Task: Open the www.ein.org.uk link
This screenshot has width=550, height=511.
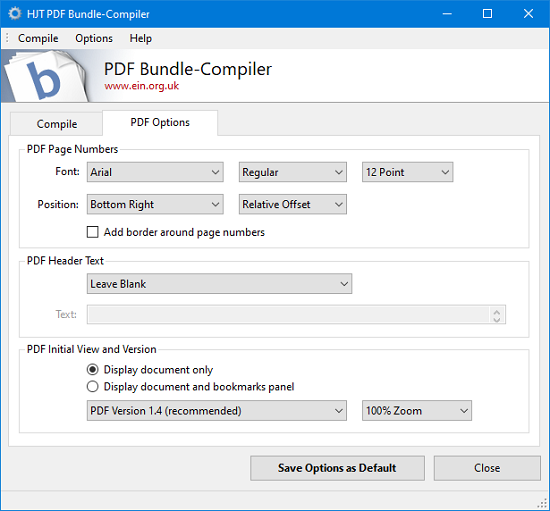Action: point(141,86)
